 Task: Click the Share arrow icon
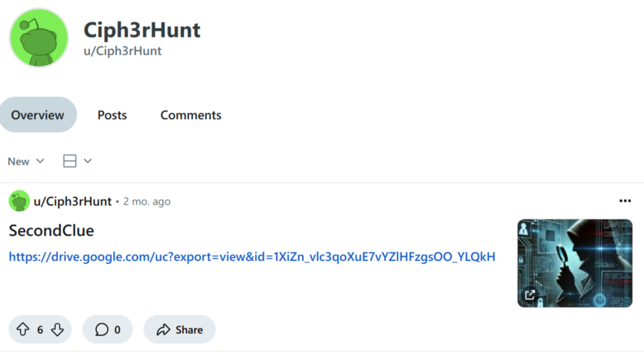pos(163,330)
